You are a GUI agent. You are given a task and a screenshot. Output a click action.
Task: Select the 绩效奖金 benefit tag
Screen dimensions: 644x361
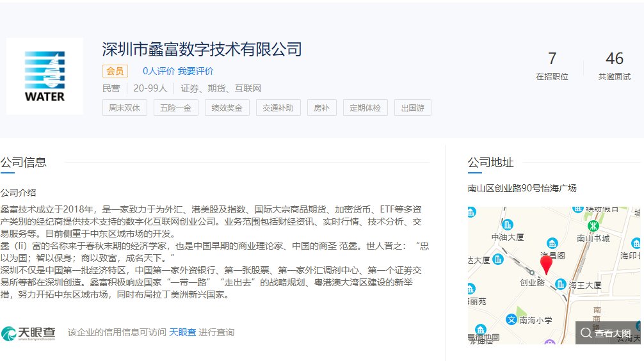pos(227,108)
